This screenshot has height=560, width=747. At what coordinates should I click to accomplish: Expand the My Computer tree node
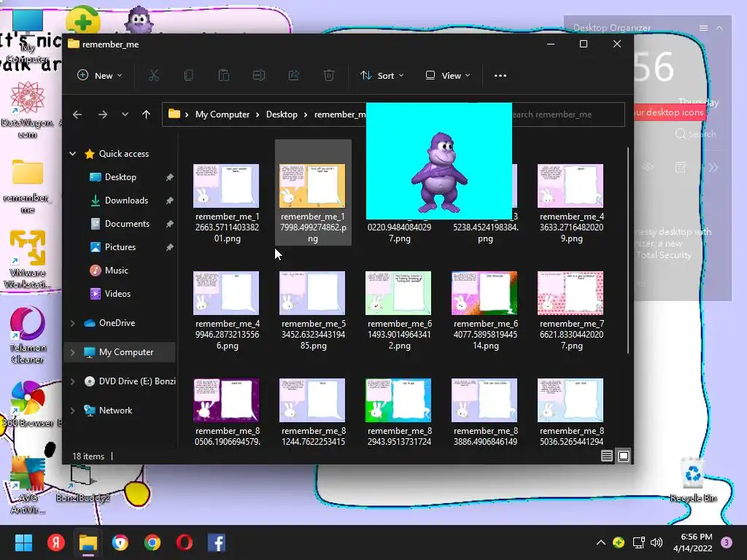click(x=72, y=352)
